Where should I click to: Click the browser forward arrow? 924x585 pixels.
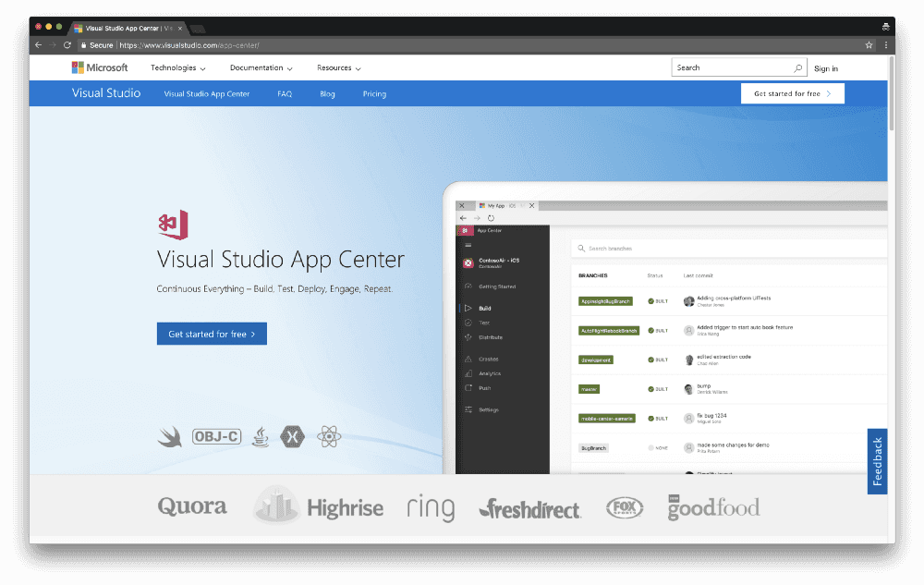coord(53,44)
